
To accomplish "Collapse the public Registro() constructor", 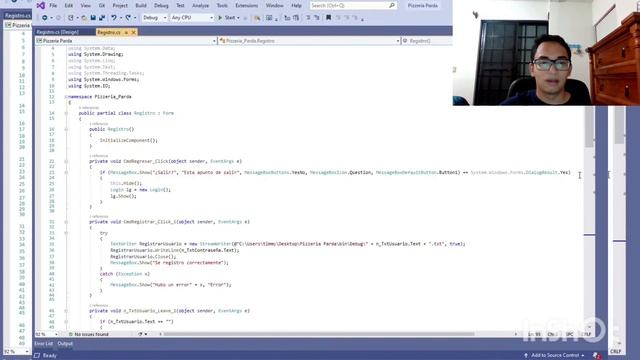I will [66, 129].
